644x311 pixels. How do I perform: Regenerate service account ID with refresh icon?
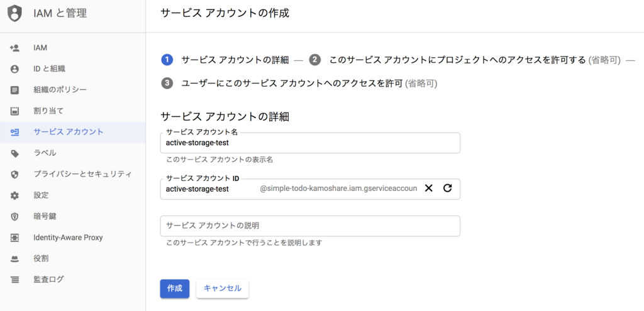click(x=448, y=188)
